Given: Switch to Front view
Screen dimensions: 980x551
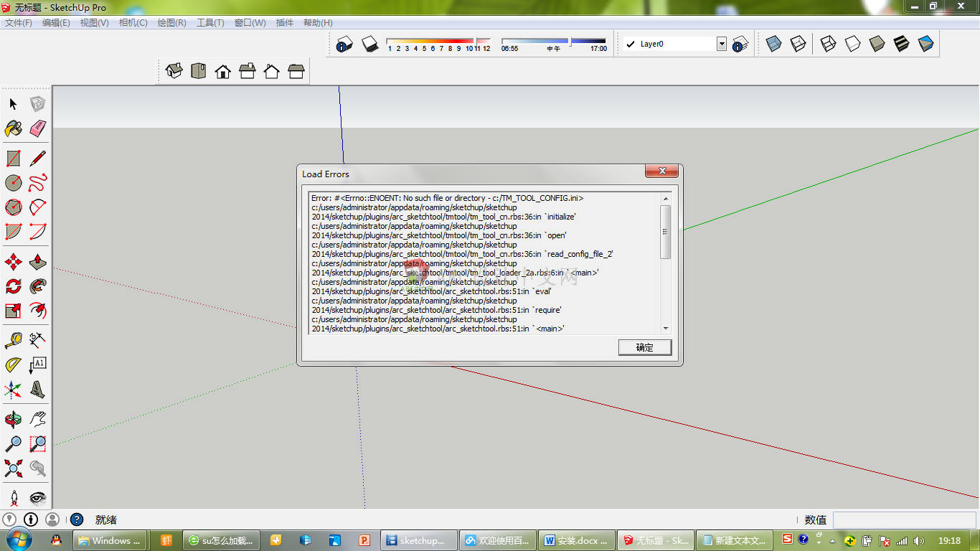Looking at the screenshot, I should click(223, 70).
